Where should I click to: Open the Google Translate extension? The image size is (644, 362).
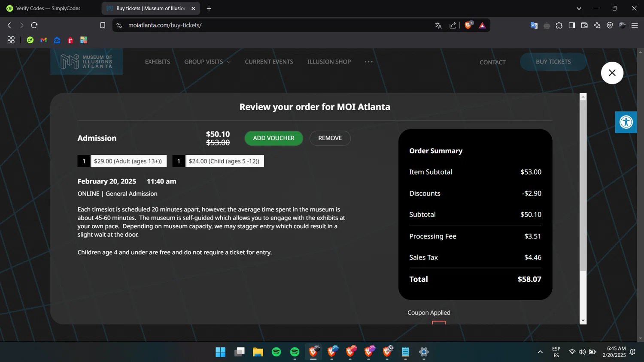coord(534,25)
